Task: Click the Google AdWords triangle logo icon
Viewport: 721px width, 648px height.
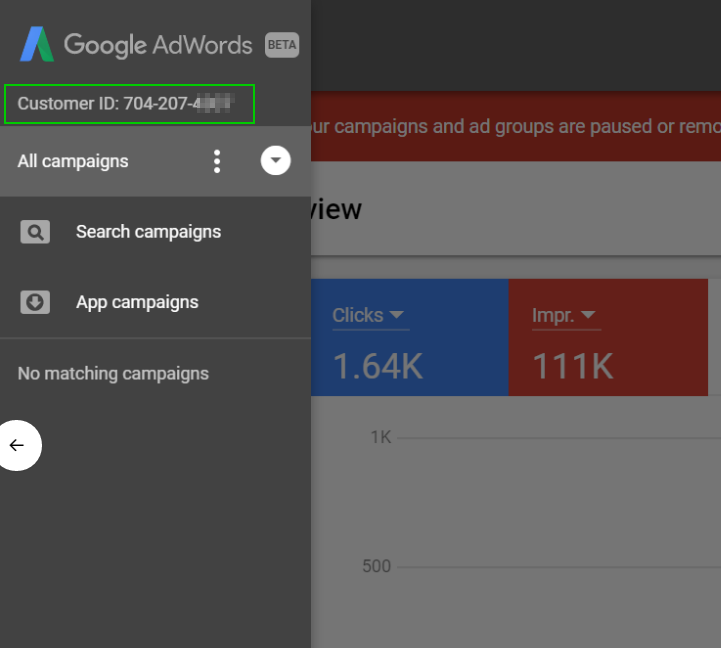Action: click(37, 44)
